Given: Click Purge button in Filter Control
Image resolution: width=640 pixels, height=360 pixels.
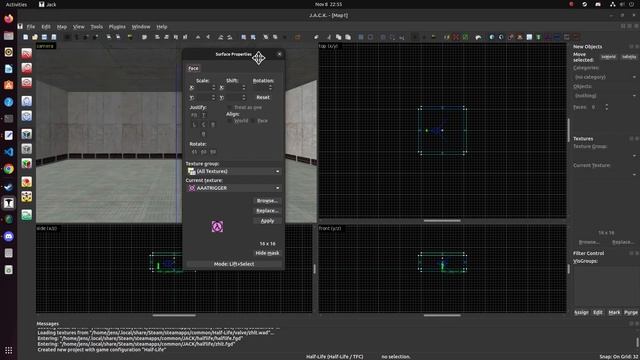Looking at the screenshot, I should click(631, 312).
